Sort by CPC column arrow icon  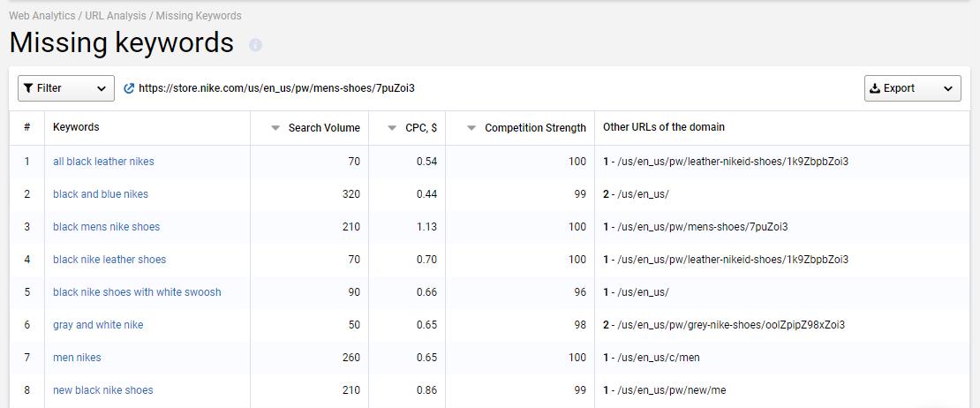coord(392,128)
